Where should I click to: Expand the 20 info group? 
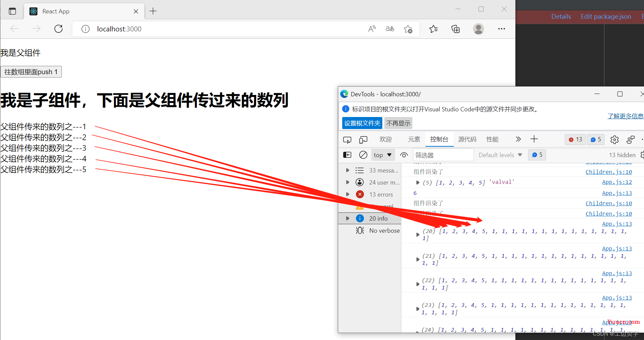click(348, 218)
